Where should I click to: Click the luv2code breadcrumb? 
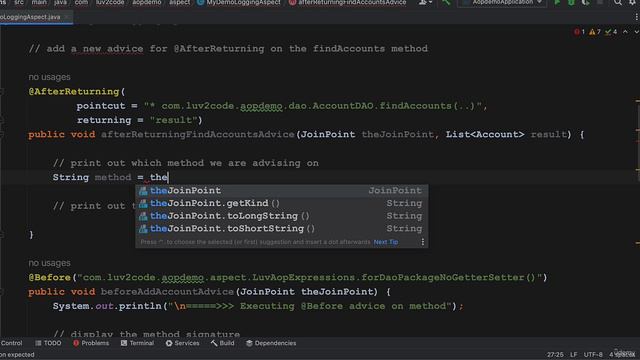(110, 2)
